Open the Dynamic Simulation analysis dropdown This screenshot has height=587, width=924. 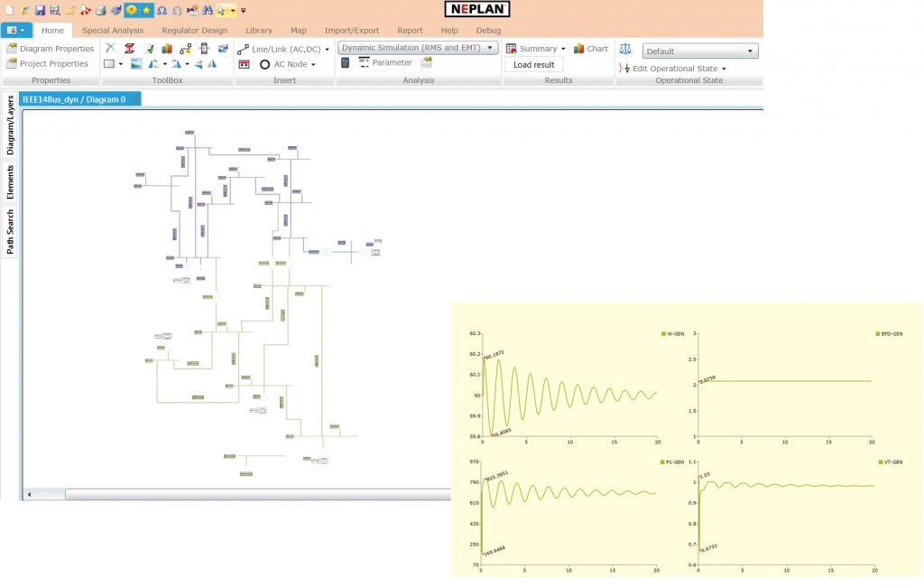pos(419,48)
